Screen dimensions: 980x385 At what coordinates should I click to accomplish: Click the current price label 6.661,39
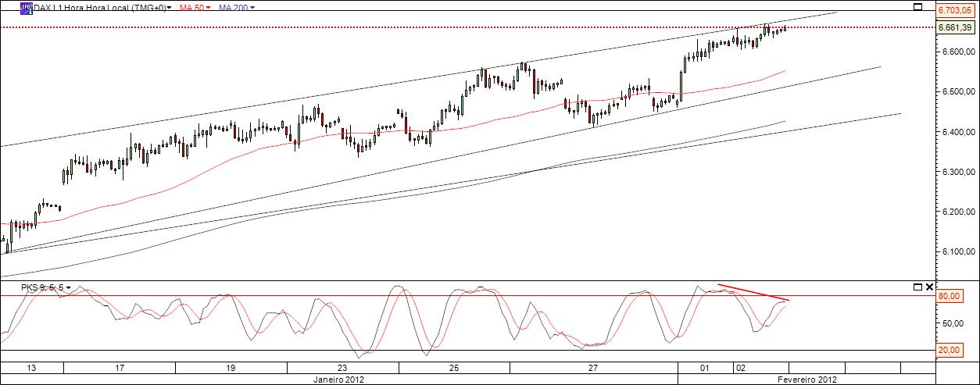956,27
